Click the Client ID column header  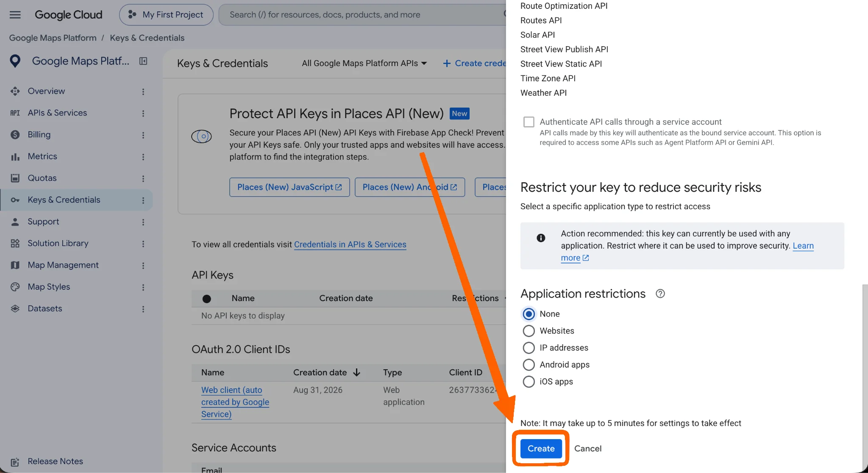pos(465,372)
